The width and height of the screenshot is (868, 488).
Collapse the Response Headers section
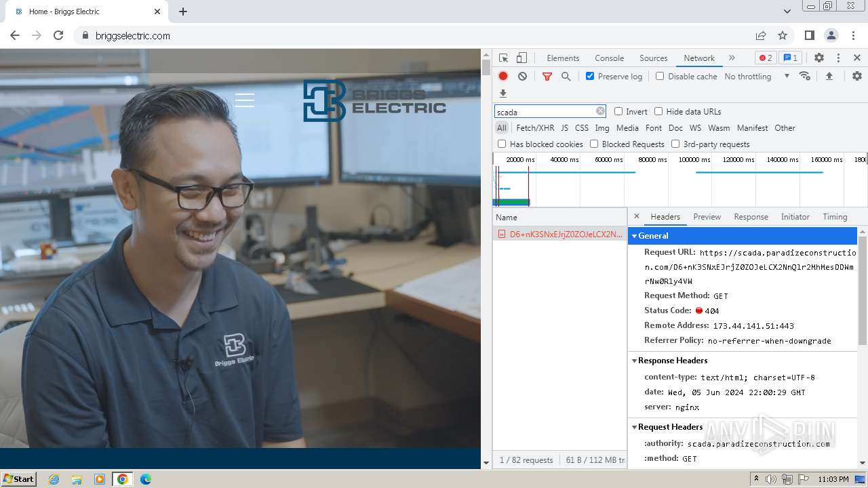point(671,361)
